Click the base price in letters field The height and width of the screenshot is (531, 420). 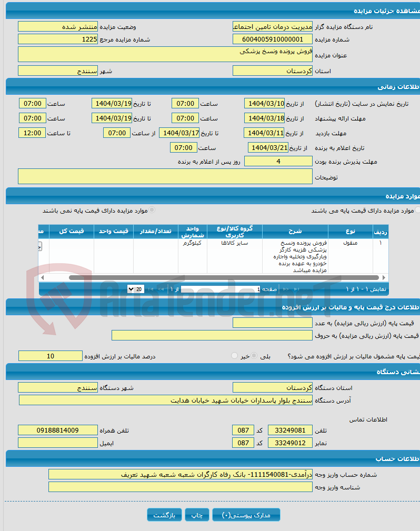pyautogui.click(x=212, y=335)
